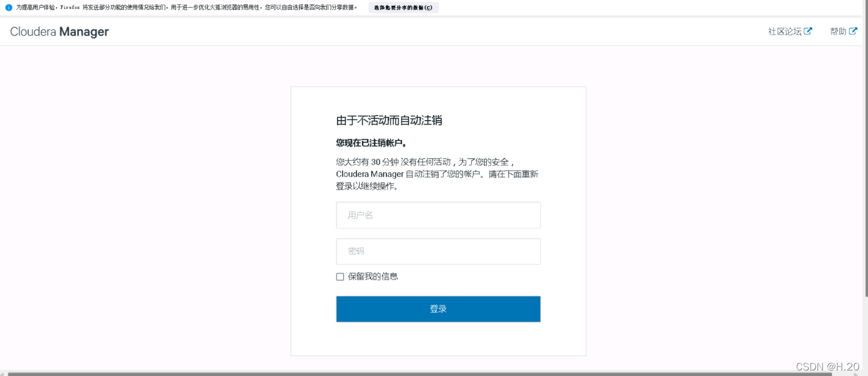The width and height of the screenshot is (868, 376).
Task: Toggle remember-me option below password field
Action: tap(339, 276)
